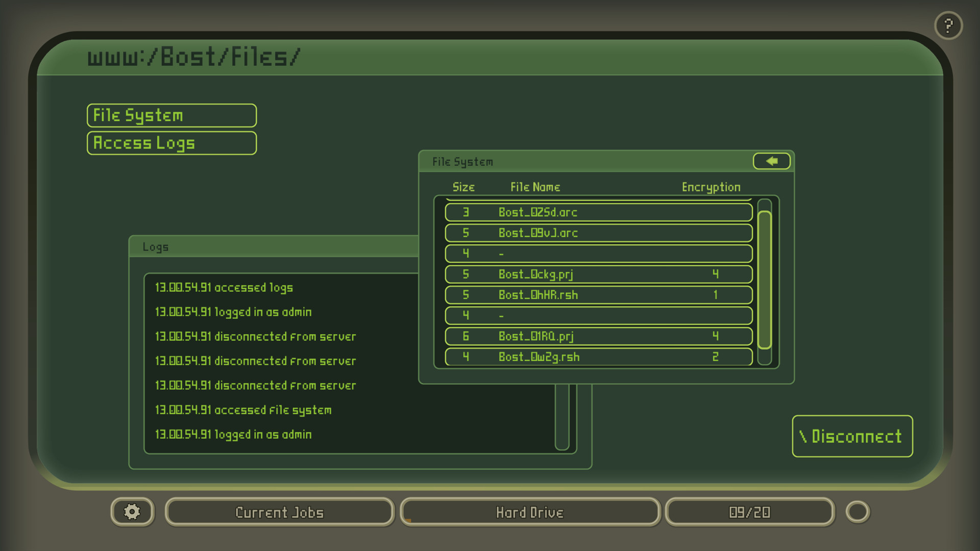Select the Bost_0ckg.prj file
The height and width of the screenshot is (551, 980).
[598, 274]
